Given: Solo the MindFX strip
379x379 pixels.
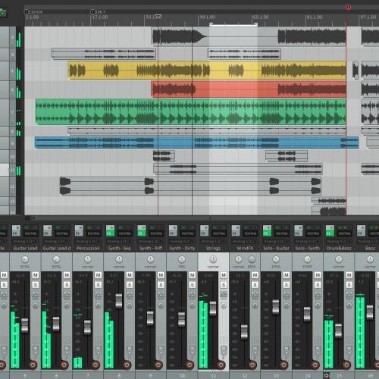Looking at the screenshot, I should coord(255,285).
